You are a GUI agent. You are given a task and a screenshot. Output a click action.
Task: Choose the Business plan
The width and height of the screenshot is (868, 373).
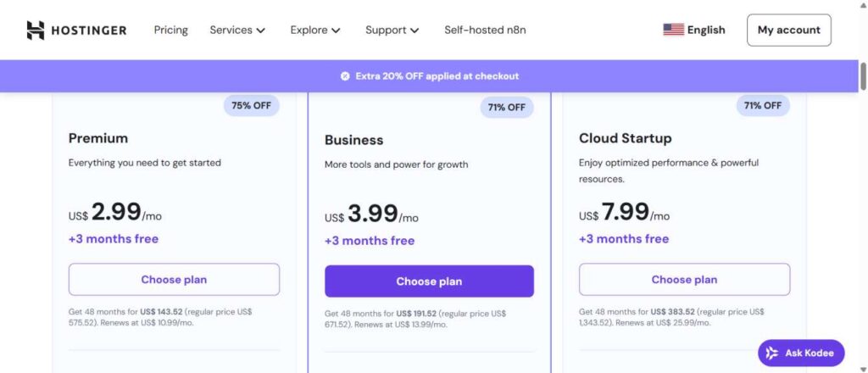pos(429,281)
